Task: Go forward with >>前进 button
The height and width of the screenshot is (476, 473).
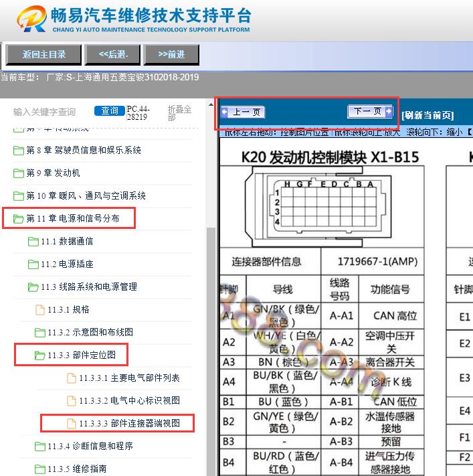Action: 171,55
